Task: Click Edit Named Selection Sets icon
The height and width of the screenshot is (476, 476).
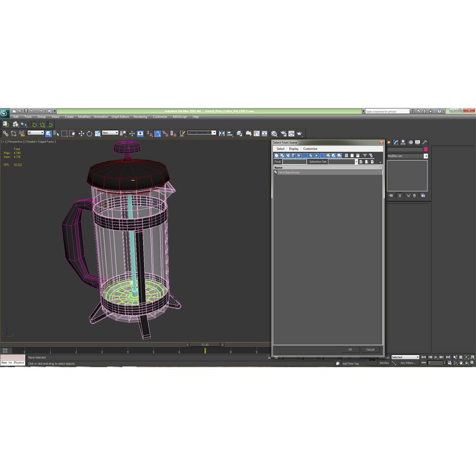Action: click(182, 134)
